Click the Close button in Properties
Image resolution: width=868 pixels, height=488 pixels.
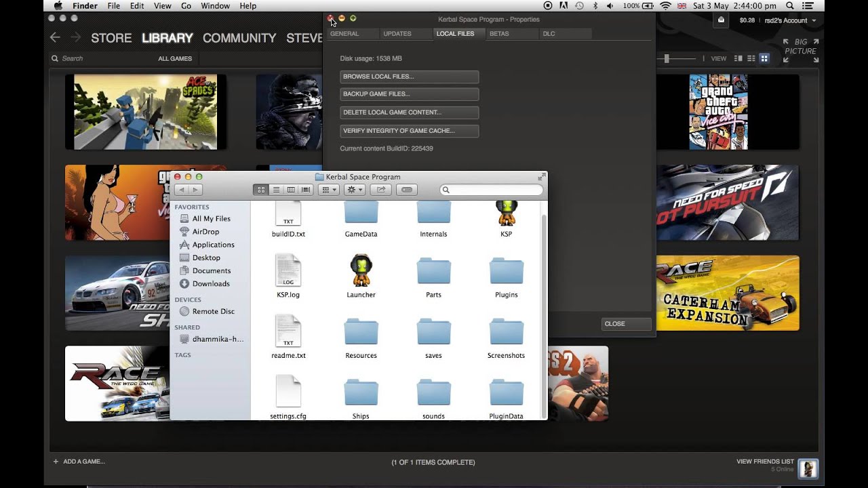pyautogui.click(x=626, y=324)
